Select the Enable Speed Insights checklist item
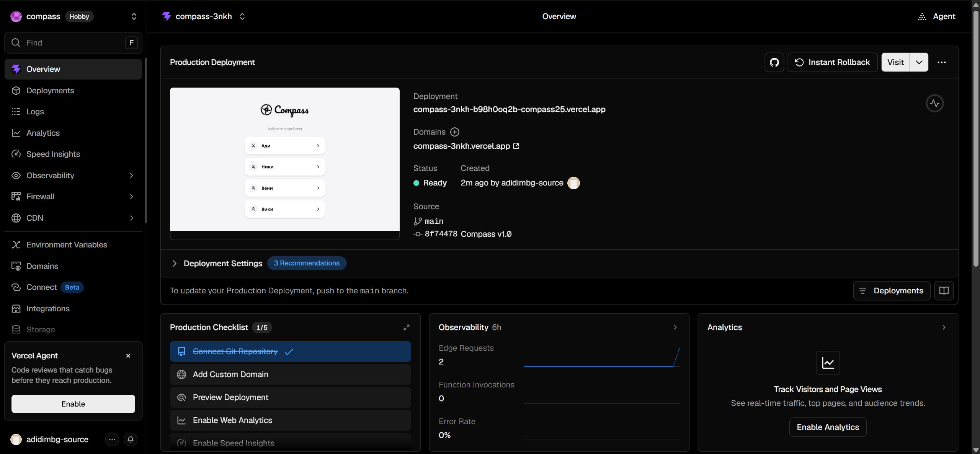This screenshot has width=980, height=454. [x=290, y=443]
